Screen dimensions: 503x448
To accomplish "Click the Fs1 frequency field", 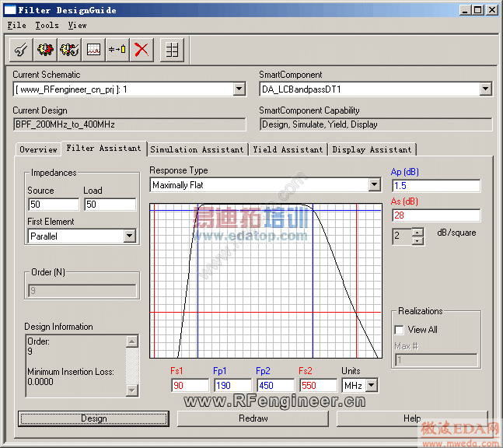I will 190,386.
